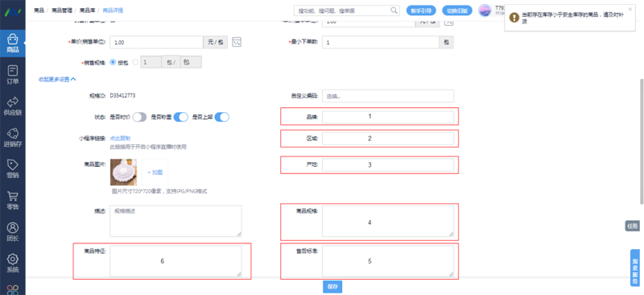This screenshot has height=295, width=644.
Task: Click + 加图 to add a product image
Action: (x=155, y=172)
